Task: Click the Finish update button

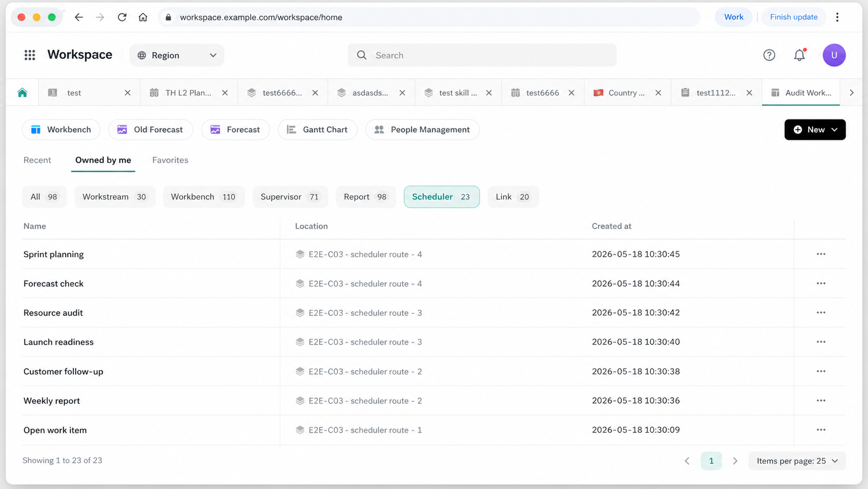Action: point(793,17)
